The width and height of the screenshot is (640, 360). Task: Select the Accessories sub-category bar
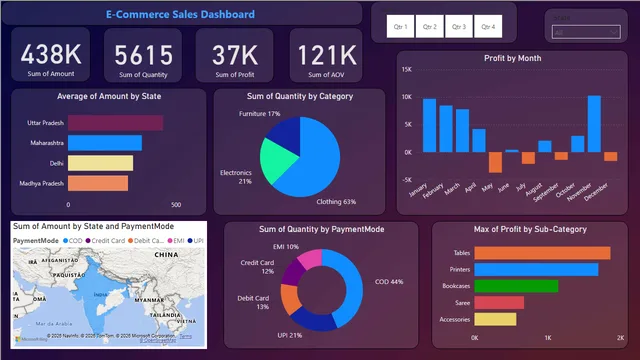(496, 319)
